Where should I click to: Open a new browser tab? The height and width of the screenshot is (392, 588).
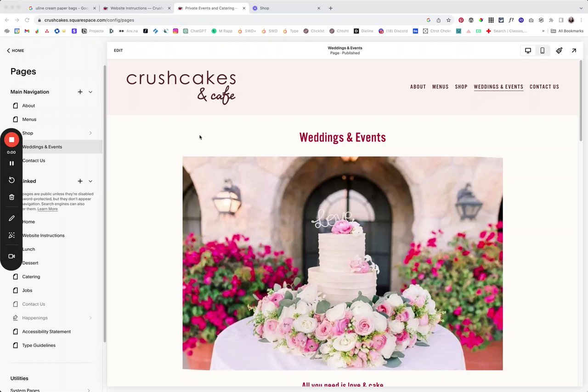330,8
